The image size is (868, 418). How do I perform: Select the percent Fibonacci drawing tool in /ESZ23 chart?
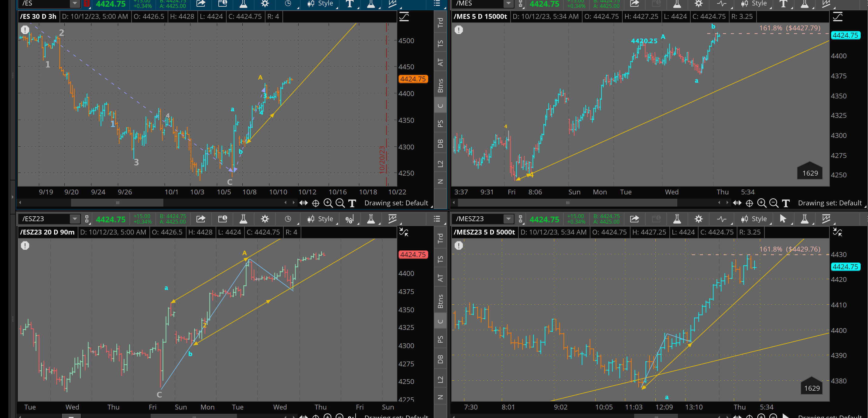[350, 219]
